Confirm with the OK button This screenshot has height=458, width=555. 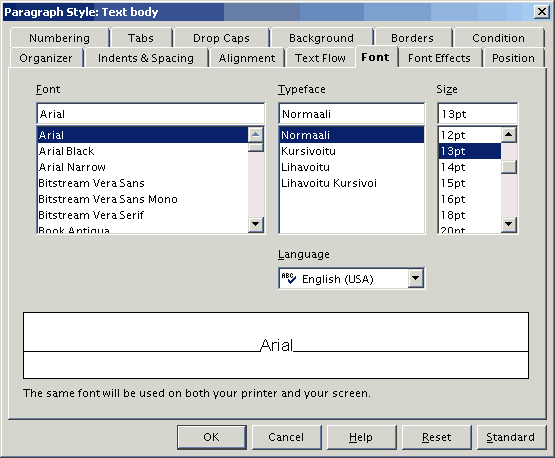pos(212,437)
